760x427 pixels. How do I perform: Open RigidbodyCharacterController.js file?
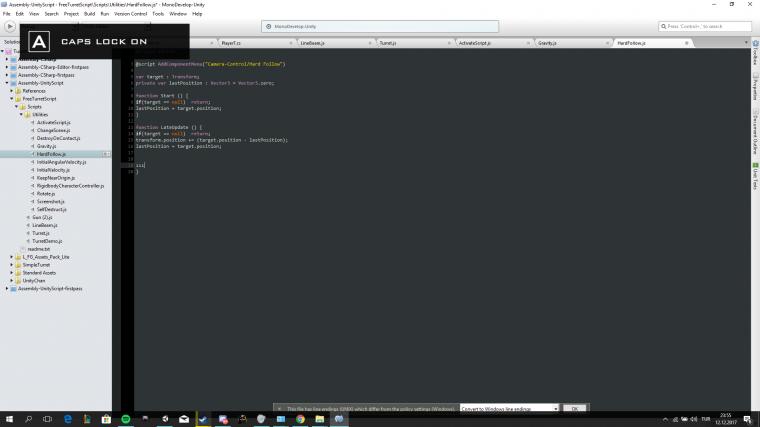coord(70,186)
